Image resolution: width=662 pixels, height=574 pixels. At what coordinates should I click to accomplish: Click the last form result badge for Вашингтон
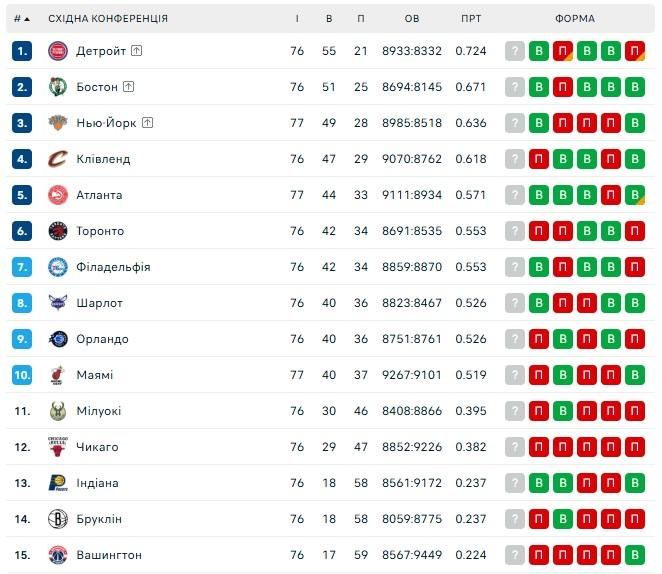634,555
